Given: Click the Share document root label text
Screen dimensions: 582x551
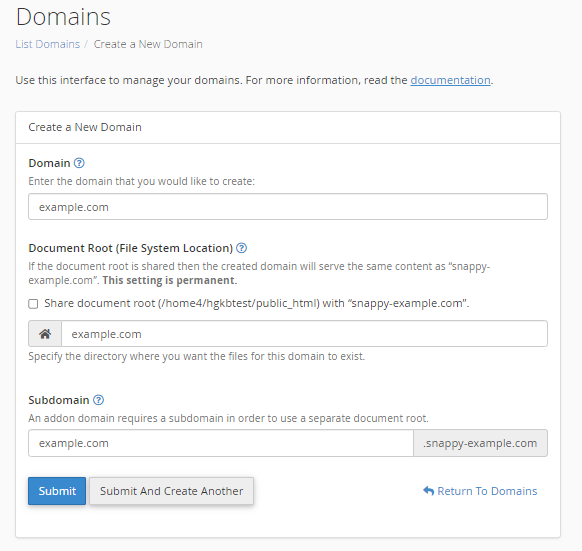Looking at the screenshot, I should point(256,303).
